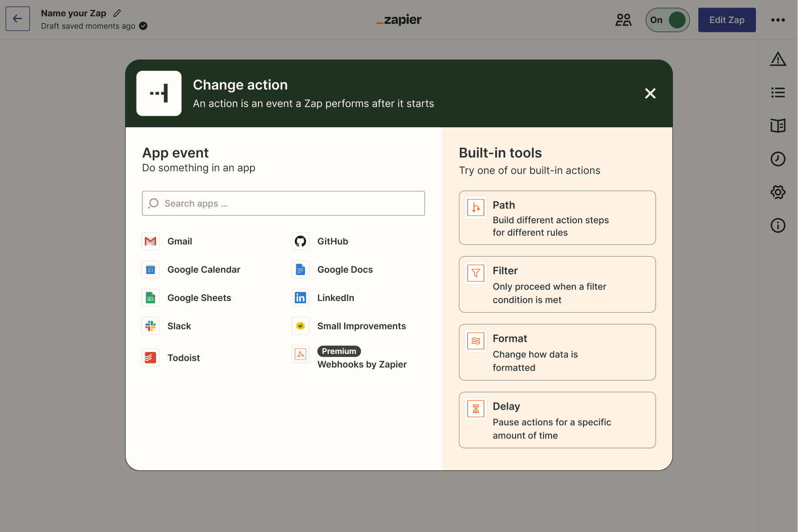Choose the Delay built-in tool
The width and height of the screenshot is (798, 532).
coord(557,420)
